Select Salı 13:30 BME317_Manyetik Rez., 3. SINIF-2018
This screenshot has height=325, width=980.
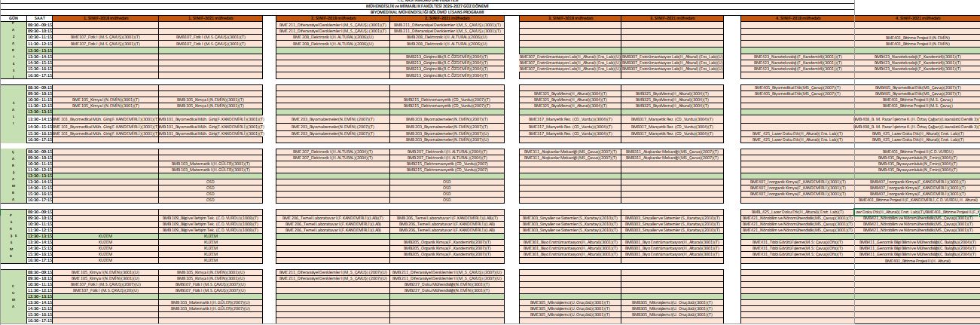pyautogui.click(x=570, y=119)
